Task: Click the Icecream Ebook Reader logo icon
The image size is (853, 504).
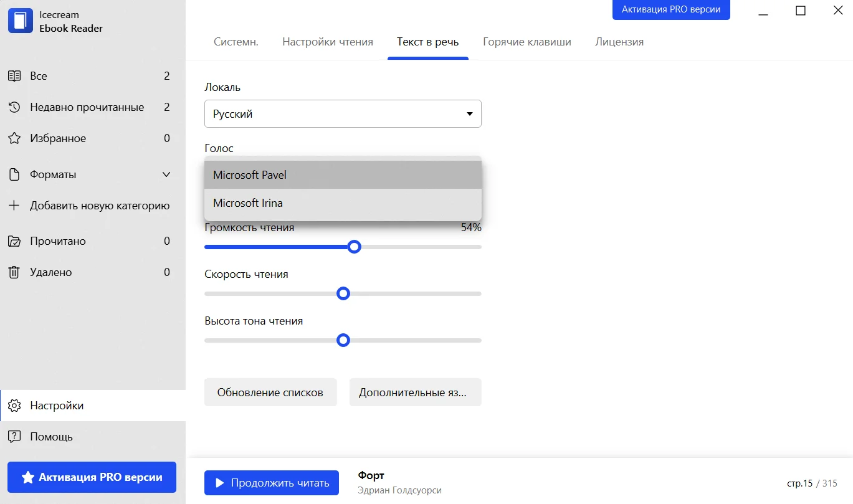Action: (20, 21)
